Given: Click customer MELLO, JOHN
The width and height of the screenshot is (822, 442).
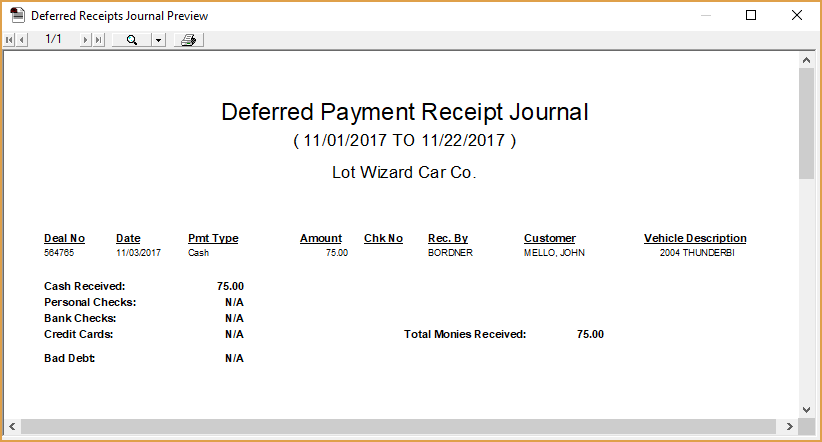Looking at the screenshot, I should [554, 253].
